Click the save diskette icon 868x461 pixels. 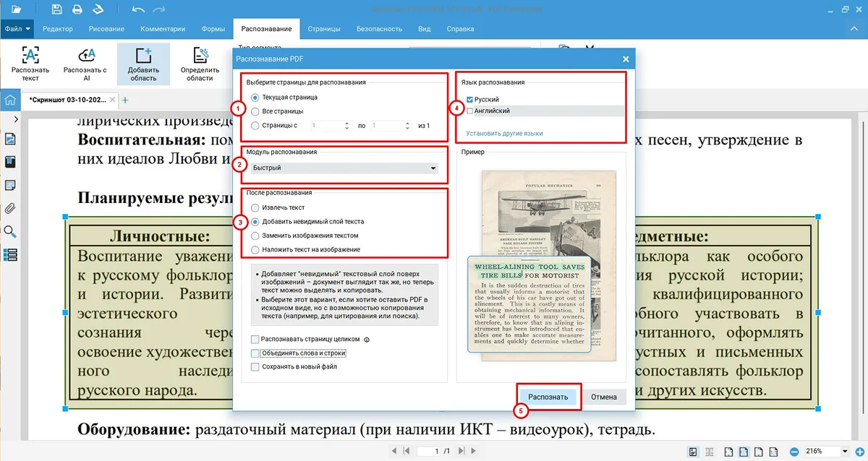(x=57, y=9)
